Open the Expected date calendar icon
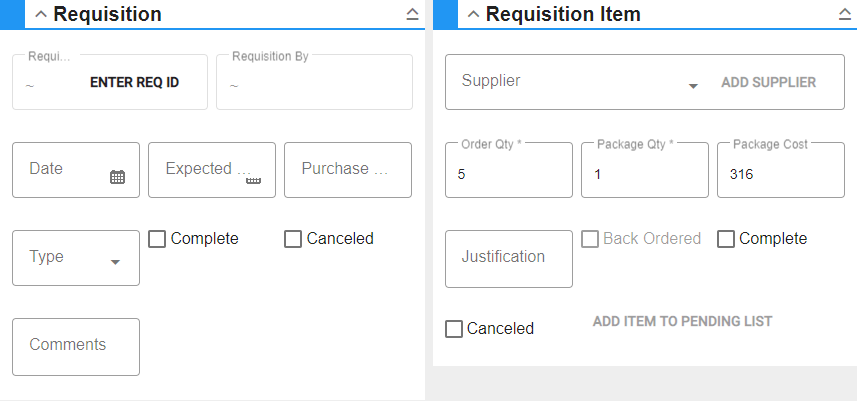The width and height of the screenshot is (857, 401). pyautogui.click(x=253, y=180)
